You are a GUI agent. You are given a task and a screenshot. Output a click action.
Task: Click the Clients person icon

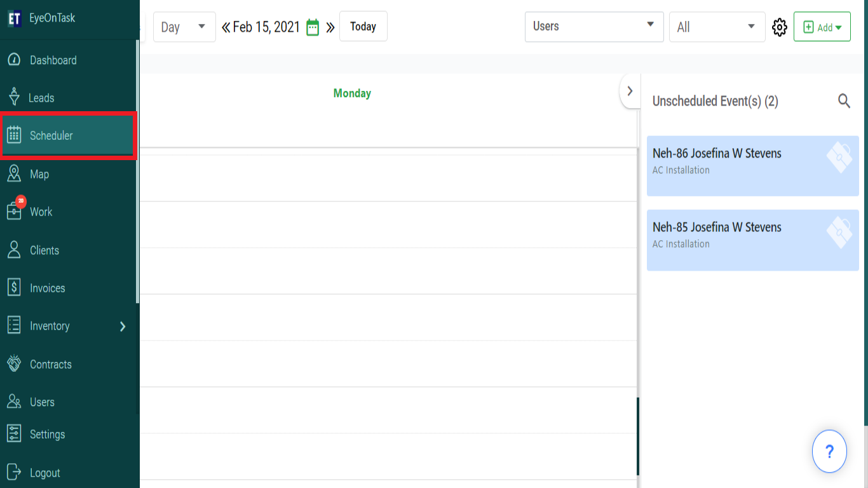pos(14,250)
